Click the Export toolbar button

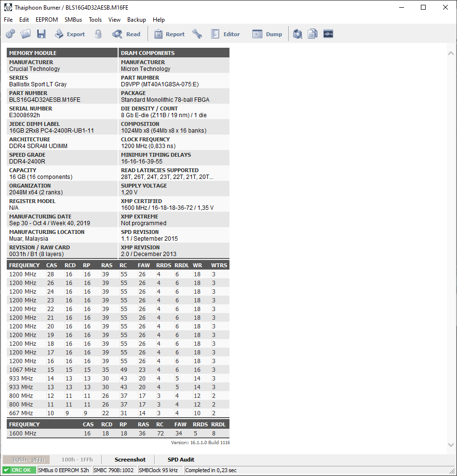[70, 34]
